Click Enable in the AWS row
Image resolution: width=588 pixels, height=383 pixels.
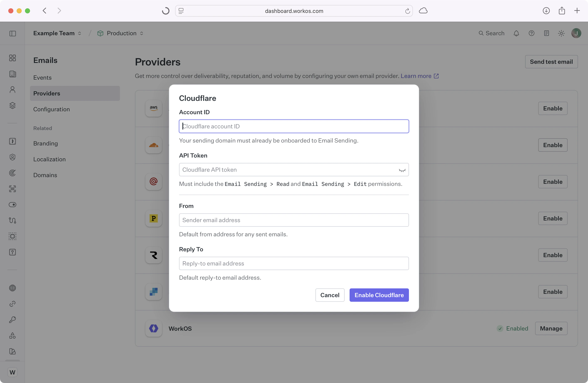click(553, 108)
